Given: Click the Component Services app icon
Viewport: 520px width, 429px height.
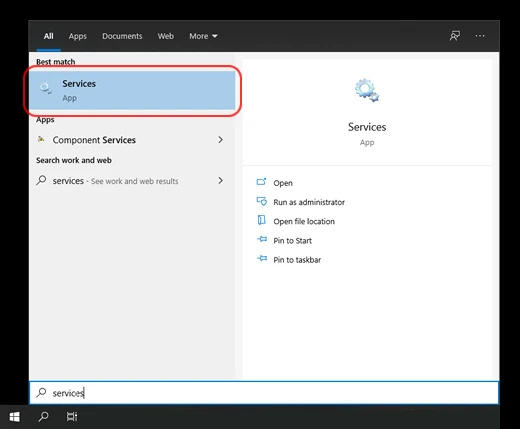Looking at the screenshot, I should coord(41,139).
